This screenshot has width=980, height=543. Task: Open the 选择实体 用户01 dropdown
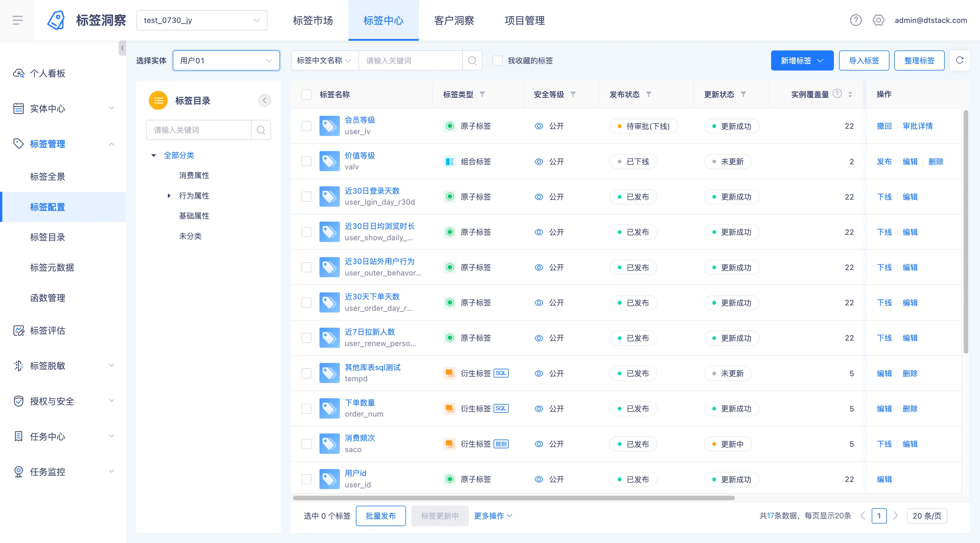[226, 60]
